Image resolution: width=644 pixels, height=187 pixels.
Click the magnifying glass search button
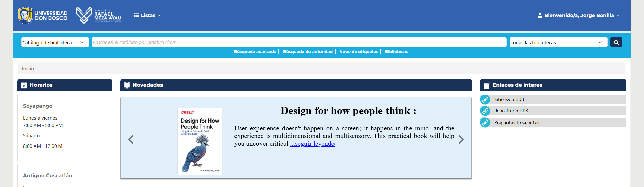point(616,42)
